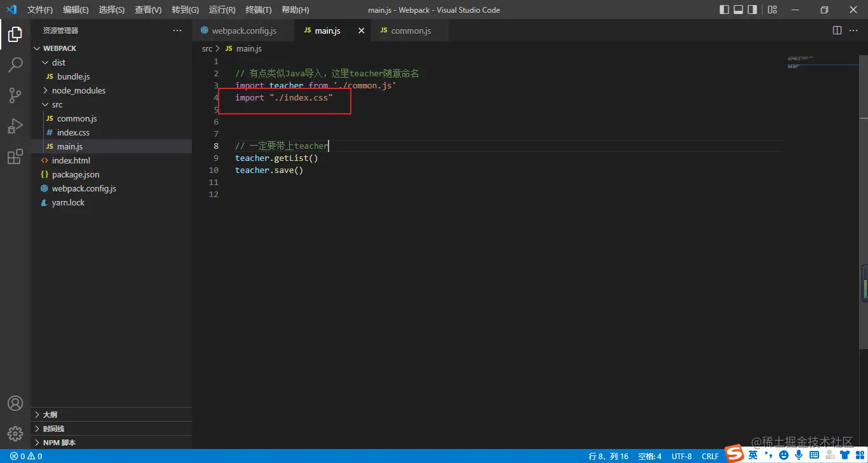Toggle the primary side bar
The width and height of the screenshot is (868, 463).
click(x=724, y=10)
